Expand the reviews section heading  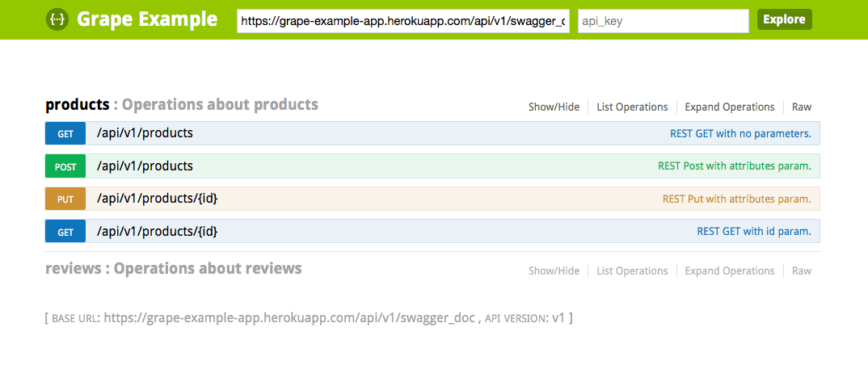[73, 268]
